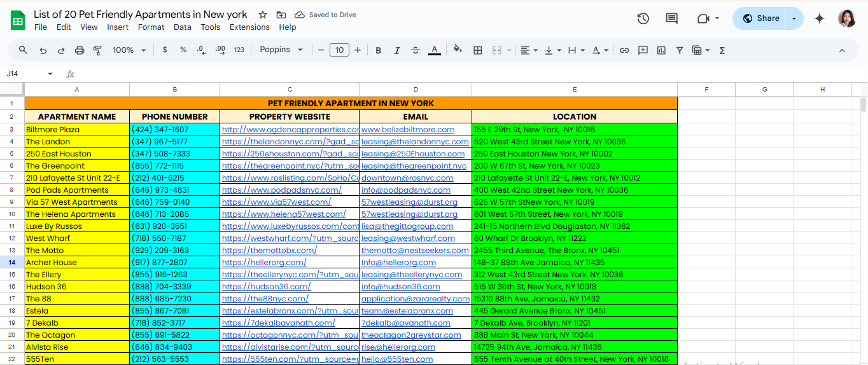This screenshot has height=365, width=868.
Task: Click the redo arrow icon
Action: (x=61, y=50)
